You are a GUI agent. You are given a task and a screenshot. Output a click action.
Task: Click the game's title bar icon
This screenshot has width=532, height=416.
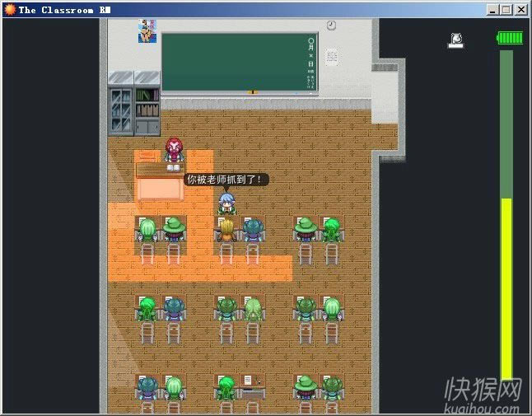click(9, 9)
